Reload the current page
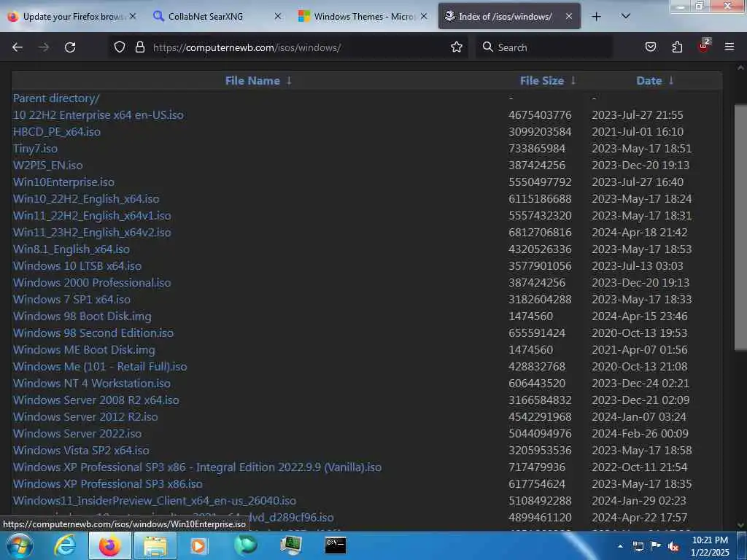 70,47
